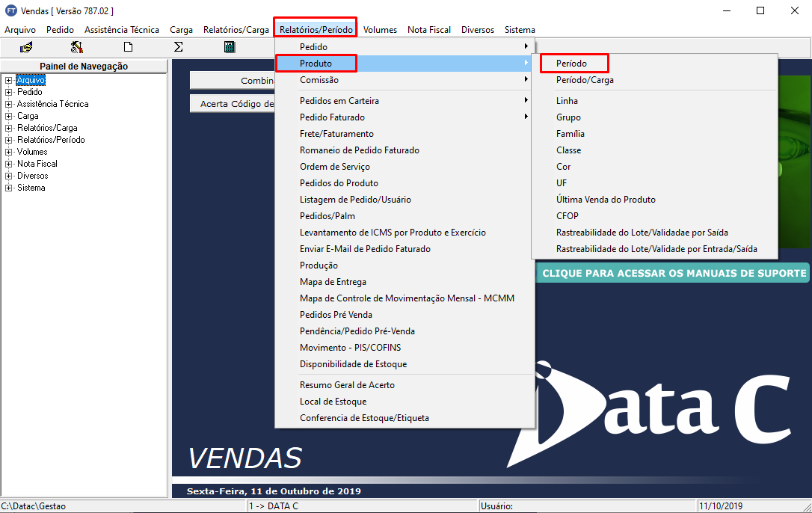Image resolution: width=812 pixels, height=513 pixels.
Task: Click the tools (hammer and wrench) toolbar icon
Action: [x=77, y=47]
